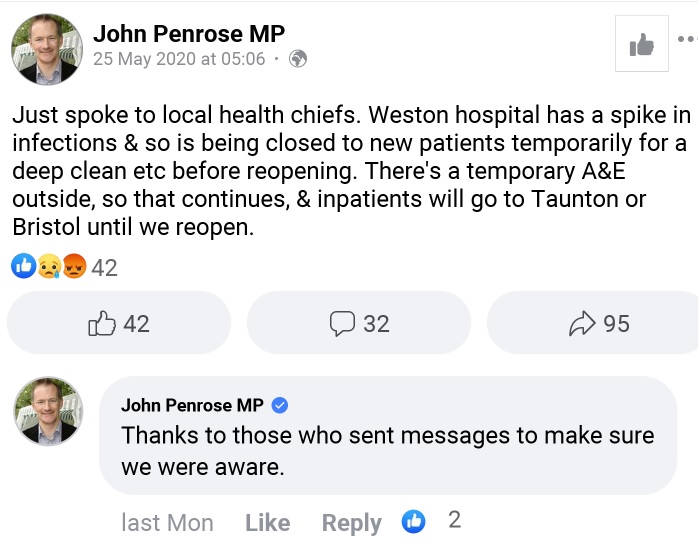
Task: Click the commenter's profile picture
Action: pos(47,411)
